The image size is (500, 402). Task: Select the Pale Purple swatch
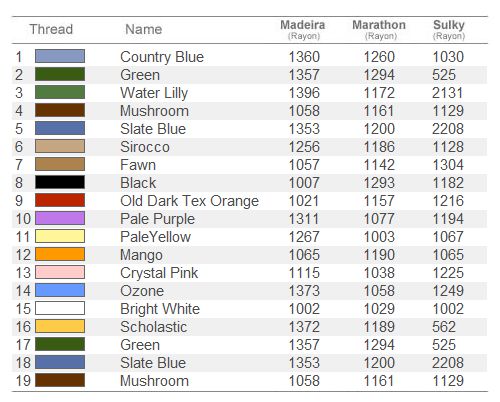click(60, 218)
